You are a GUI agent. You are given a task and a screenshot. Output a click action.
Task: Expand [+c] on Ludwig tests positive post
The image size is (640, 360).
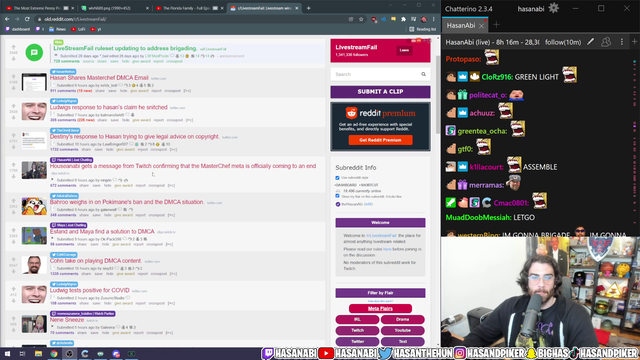click(x=171, y=303)
